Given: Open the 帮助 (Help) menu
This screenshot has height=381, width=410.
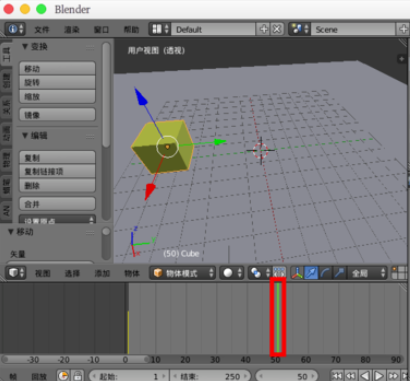Looking at the screenshot, I should coord(131,30).
